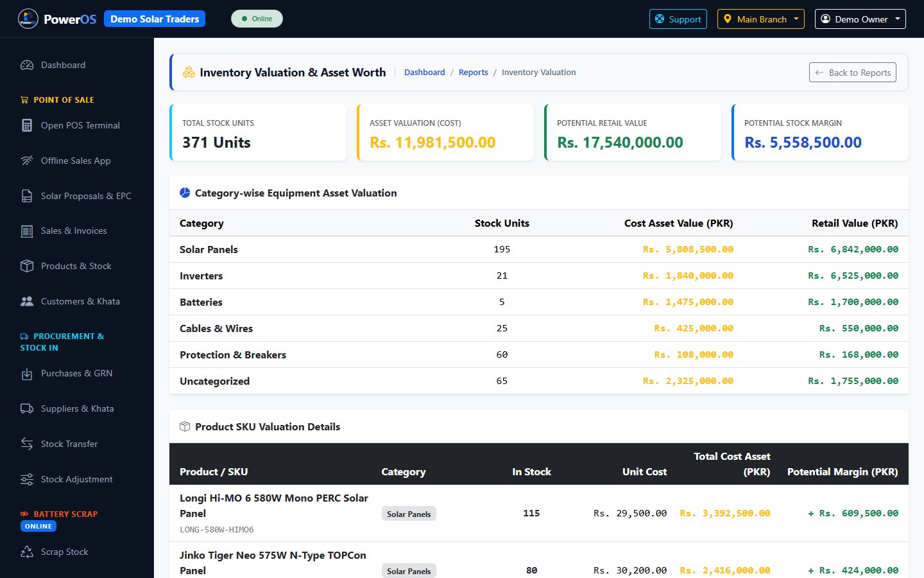Follow the Dashboard breadcrumb link
The width and height of the screenshot is (924, 578).
click(x=425, y=73)
